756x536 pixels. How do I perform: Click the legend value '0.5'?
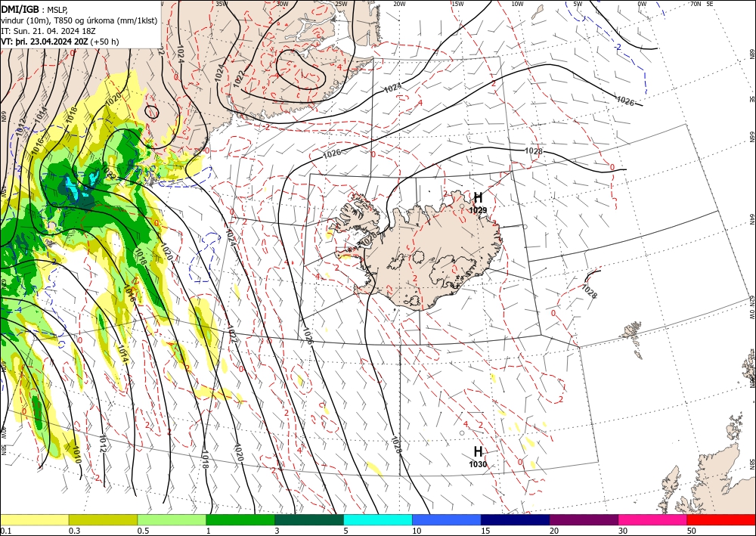point(143,531)
